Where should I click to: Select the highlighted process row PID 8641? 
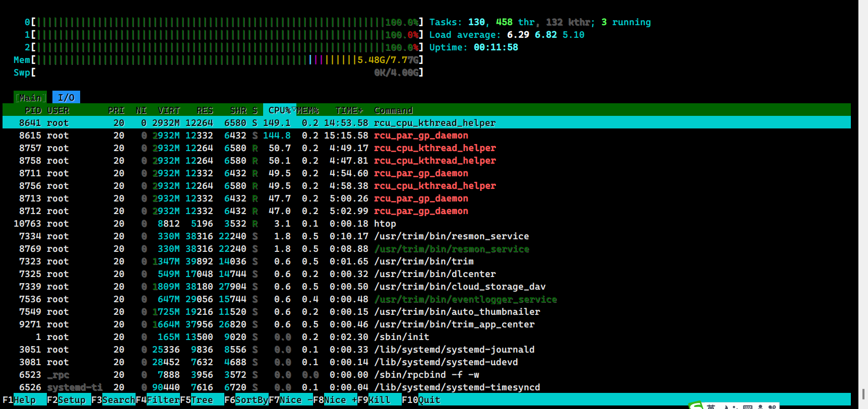tap(426, 123)
